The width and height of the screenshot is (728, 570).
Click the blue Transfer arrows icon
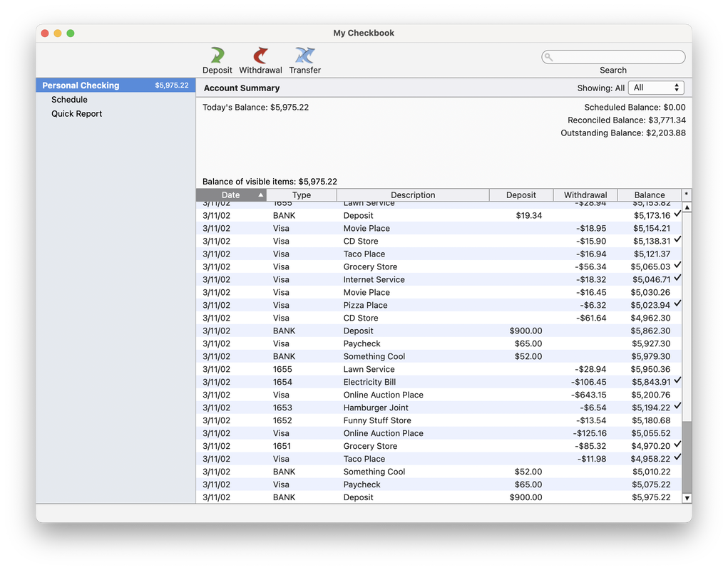[304, 55]
